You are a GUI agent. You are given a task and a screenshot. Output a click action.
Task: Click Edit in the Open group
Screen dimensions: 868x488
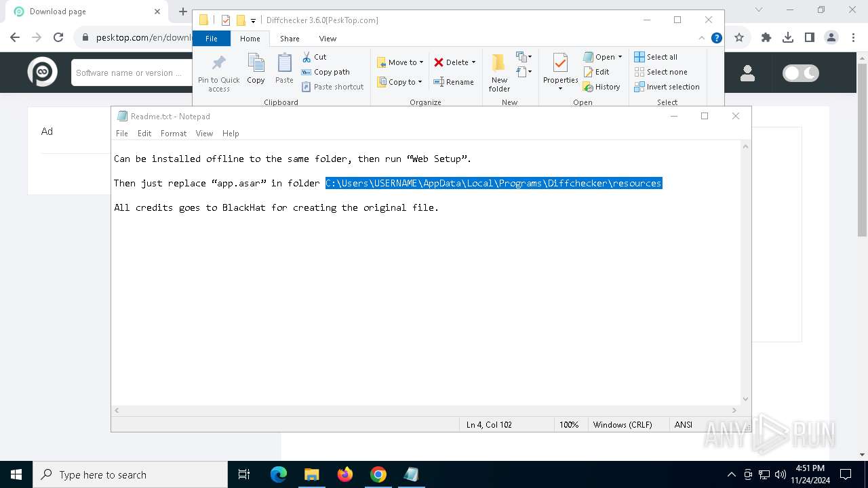[x=596, y=72]
